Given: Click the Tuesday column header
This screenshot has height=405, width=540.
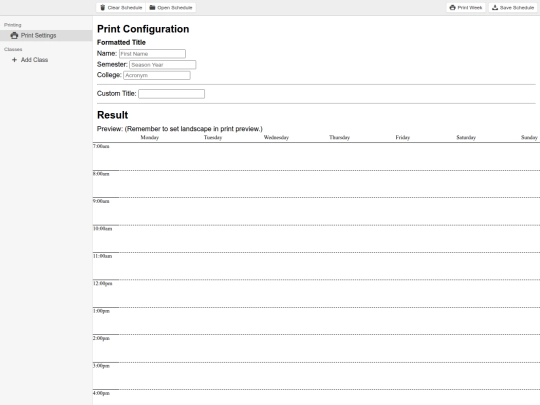Looking at the screenshot, I should click(213, 137).
